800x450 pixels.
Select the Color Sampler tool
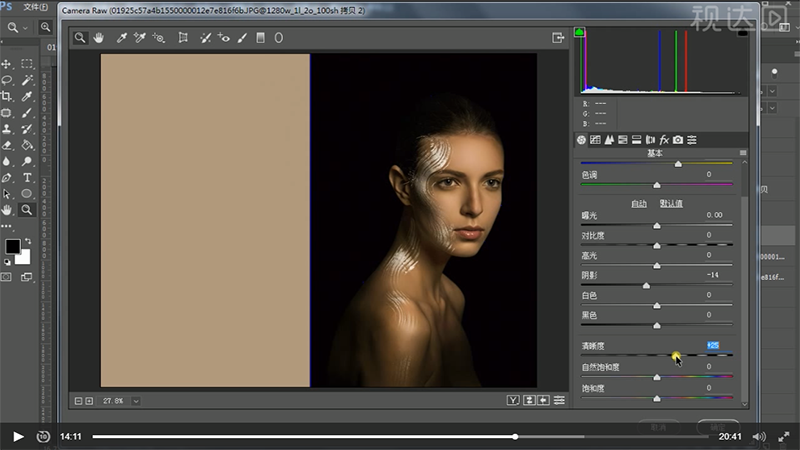pos(139,38)
